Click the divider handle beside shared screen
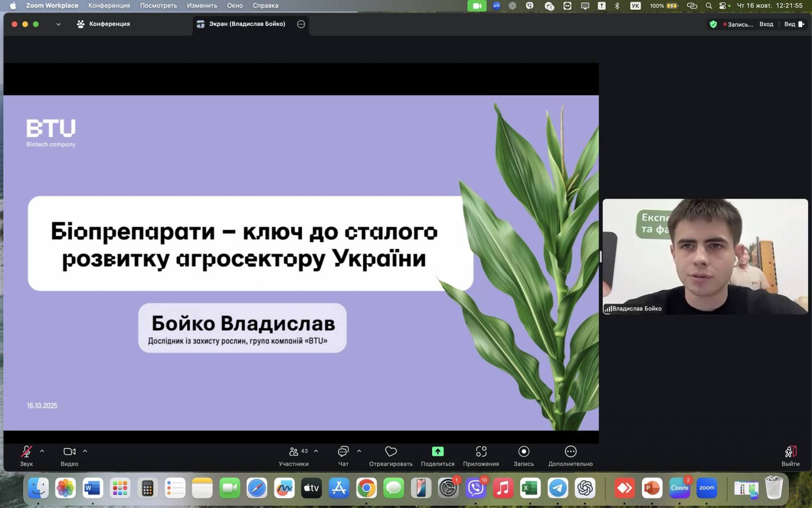 (600, 256)
